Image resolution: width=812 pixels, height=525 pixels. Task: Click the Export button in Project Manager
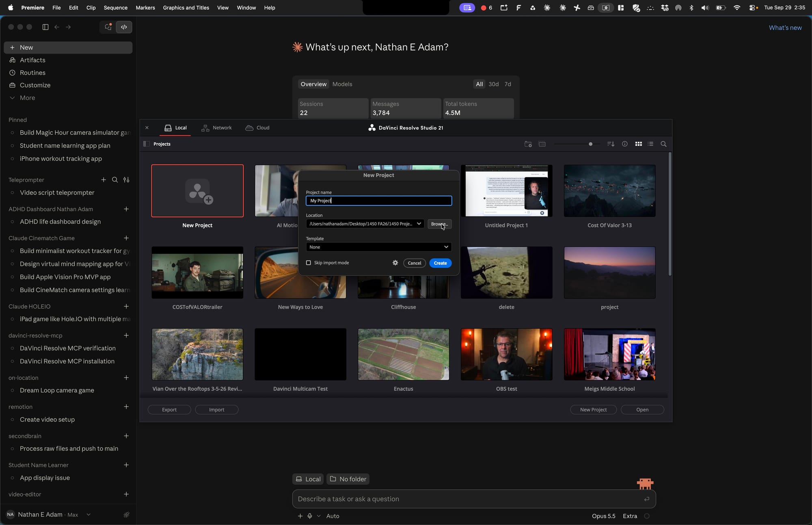point(169,410)
